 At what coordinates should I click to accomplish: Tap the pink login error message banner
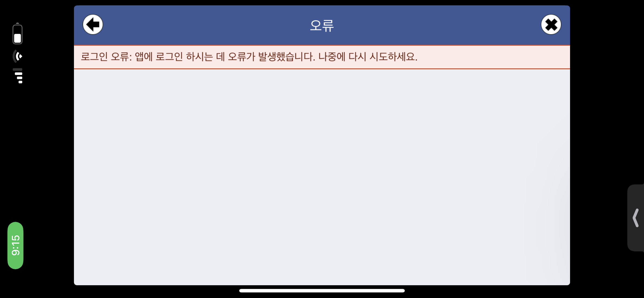[x=322, y=57]
